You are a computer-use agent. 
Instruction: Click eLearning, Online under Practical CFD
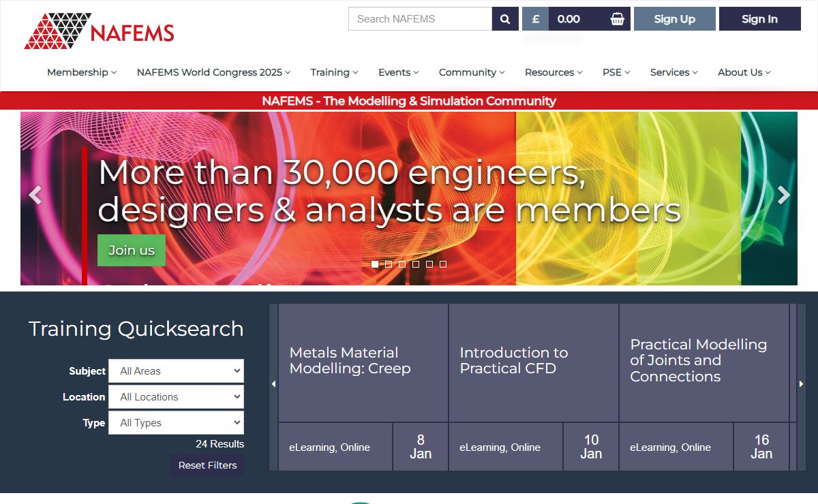[500, 447]
